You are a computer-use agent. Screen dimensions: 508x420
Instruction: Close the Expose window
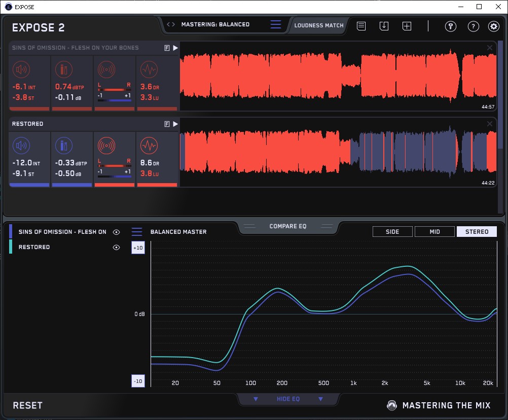click(498, 7)
